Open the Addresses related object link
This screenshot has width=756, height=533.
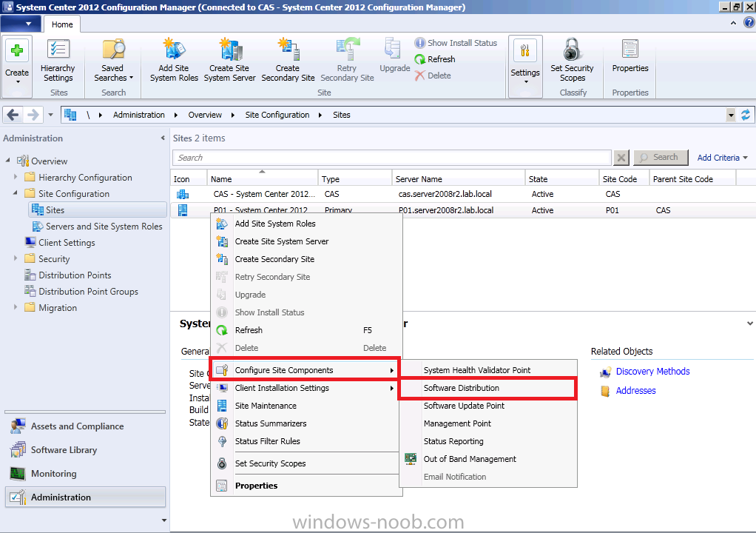(x=635, y=391)
